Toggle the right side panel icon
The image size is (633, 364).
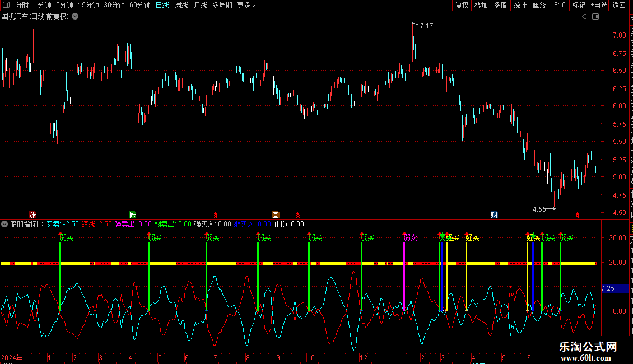(x=595, y=17)
